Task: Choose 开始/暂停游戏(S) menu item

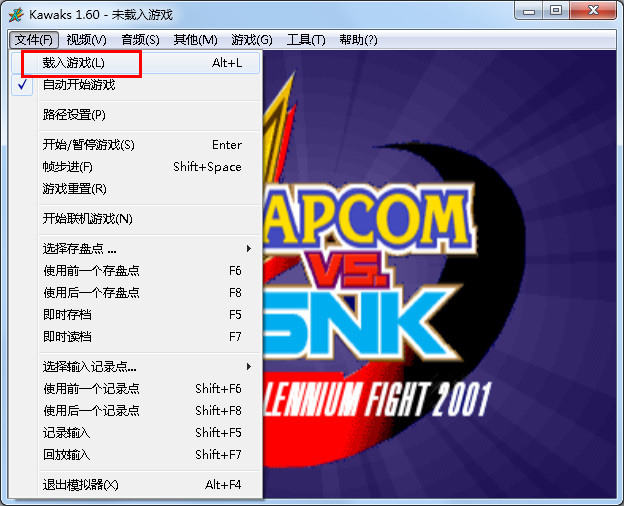Action: 88,145
